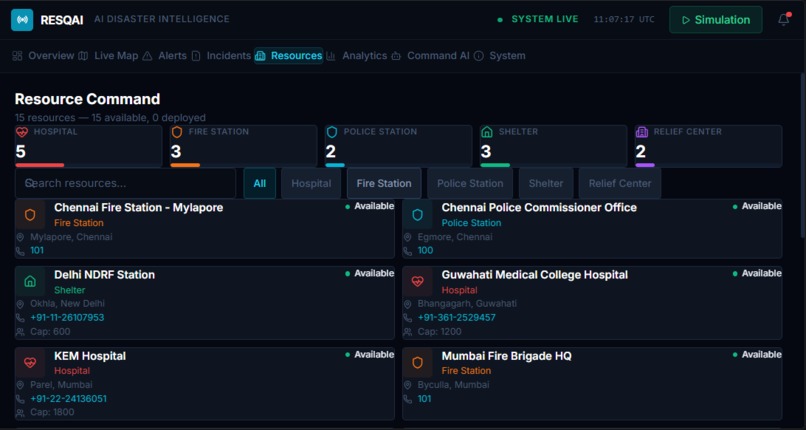Click the Alerts warning triangle icon
806x430 pixels.
click(148, 56)
